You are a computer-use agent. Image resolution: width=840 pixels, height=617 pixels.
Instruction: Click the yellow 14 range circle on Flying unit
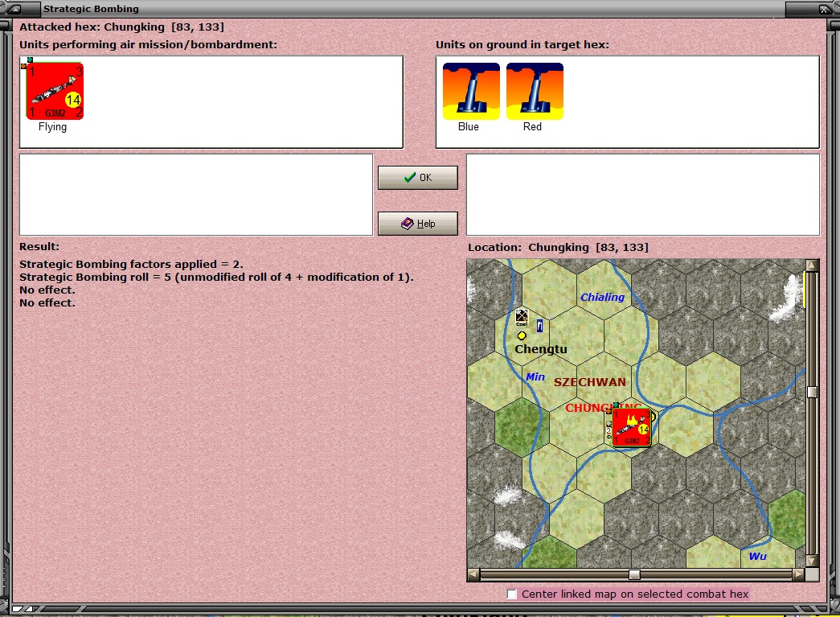point(73,100)
